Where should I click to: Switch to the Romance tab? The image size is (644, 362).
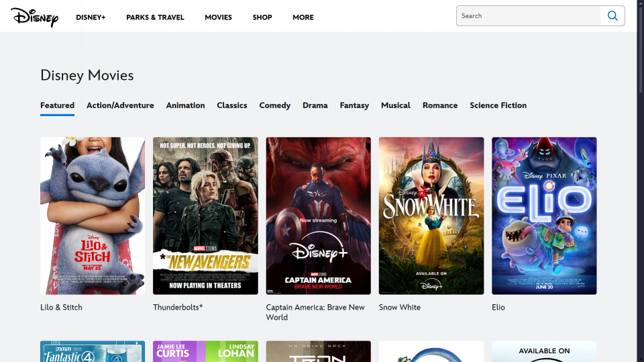(440, 105)
